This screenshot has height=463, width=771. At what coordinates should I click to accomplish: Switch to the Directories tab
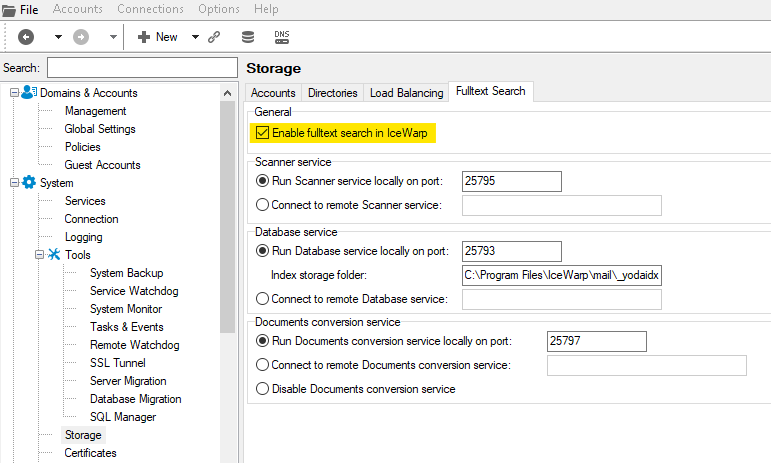[x=332, y=93]
